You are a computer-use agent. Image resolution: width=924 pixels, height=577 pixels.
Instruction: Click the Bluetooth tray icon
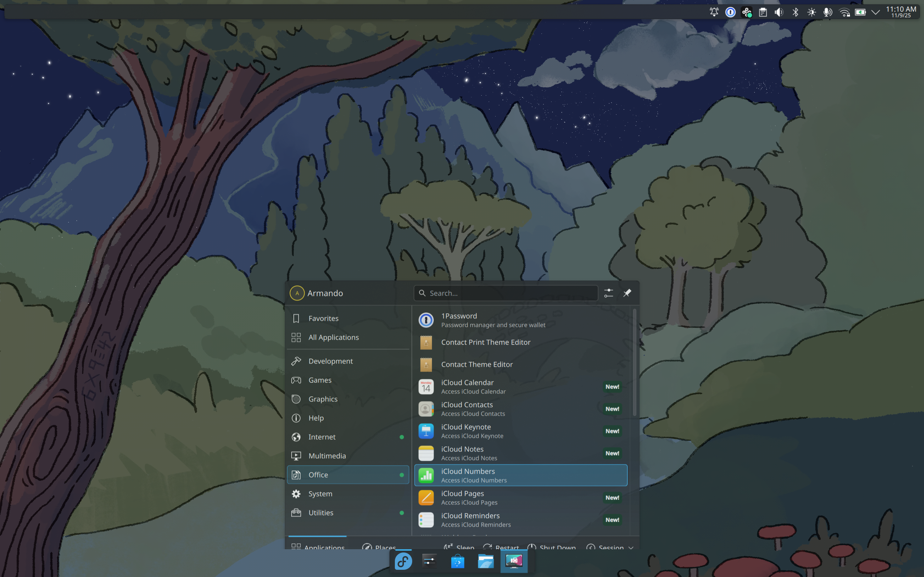796,12
